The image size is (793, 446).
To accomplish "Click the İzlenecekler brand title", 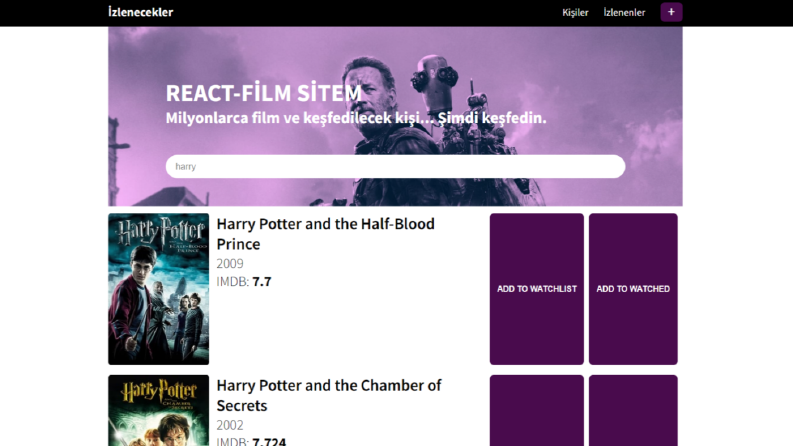I will (x=141, y=12).
